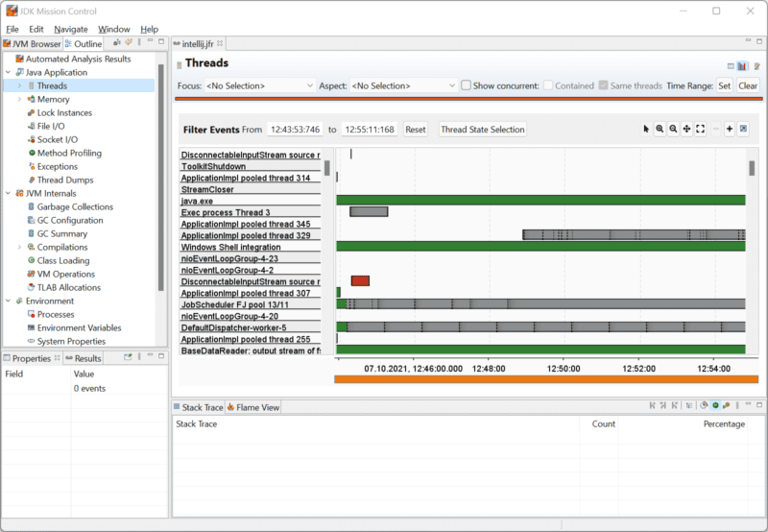The image size is (768, 532).
Task: Open the Window menu
Action: click(113, 29)
